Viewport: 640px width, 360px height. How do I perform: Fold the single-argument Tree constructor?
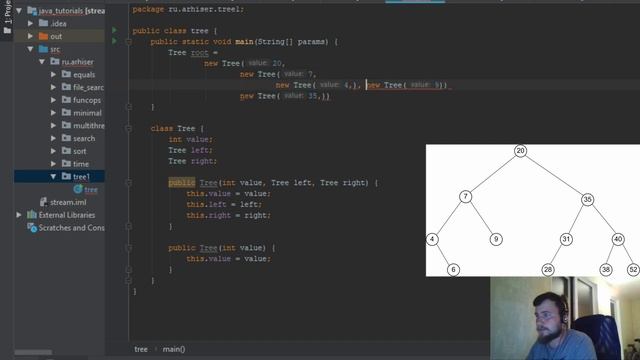tap(129, 248)
